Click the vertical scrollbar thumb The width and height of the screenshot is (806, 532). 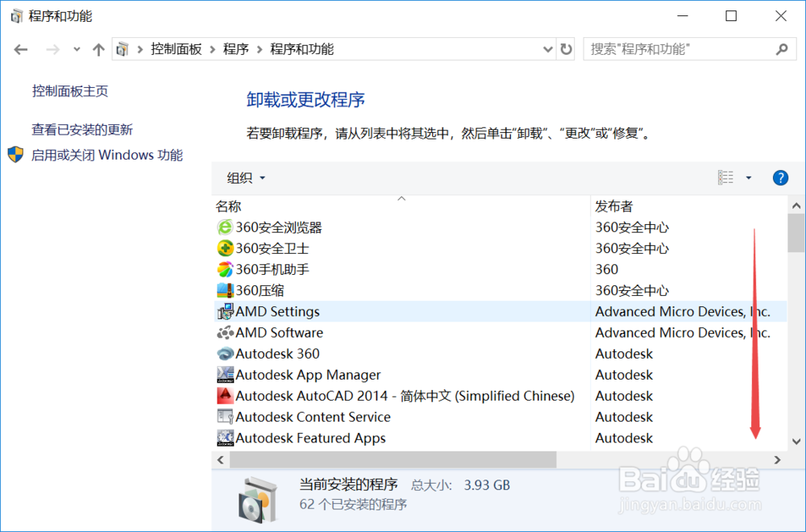796,233
